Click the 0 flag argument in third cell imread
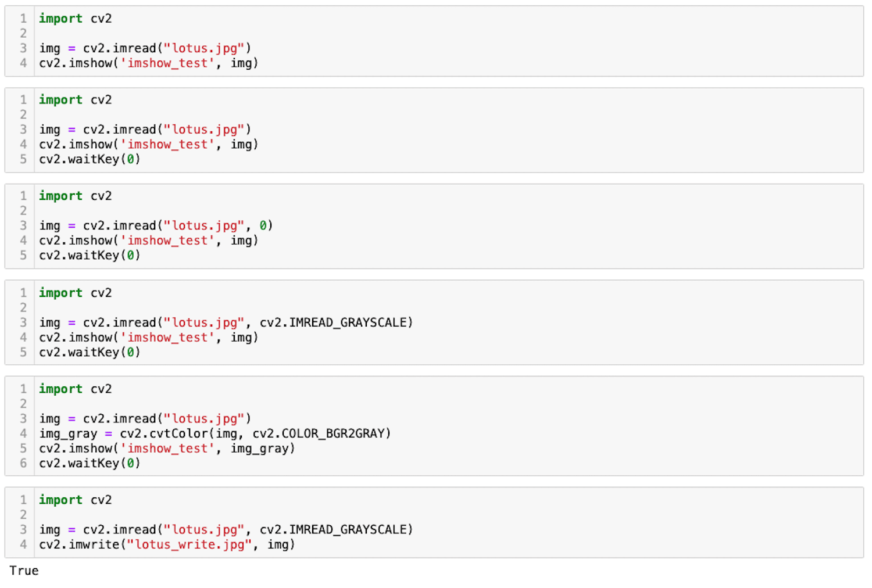Image resolution: width=872 pixels, height=588 pixels. [263, 225]
